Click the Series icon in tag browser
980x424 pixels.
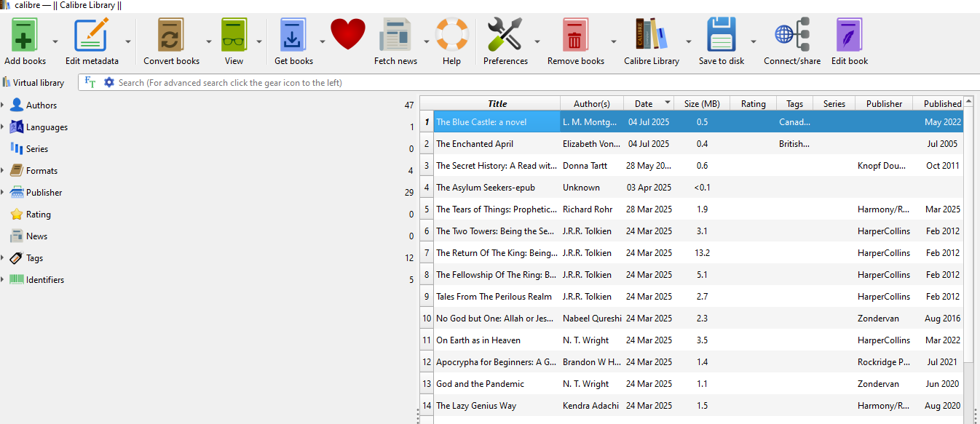17,148
